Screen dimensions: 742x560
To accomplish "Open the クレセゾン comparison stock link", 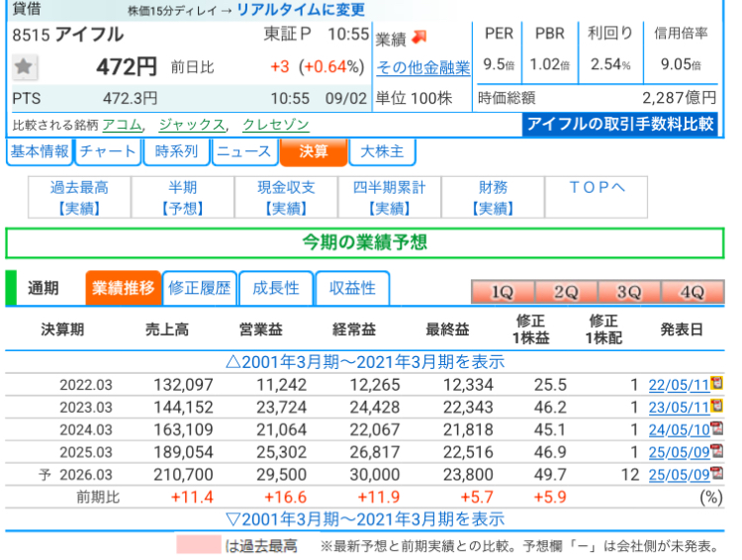I will coord(276,125).
